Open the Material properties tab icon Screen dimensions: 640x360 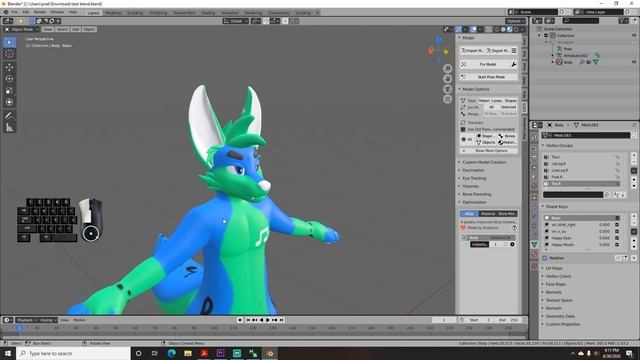coord(534,254)
